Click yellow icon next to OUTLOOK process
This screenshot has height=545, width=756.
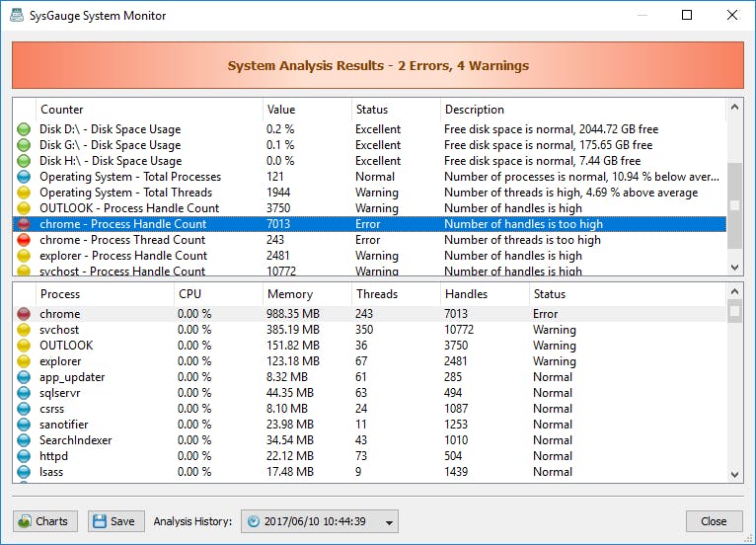click(x=24, y=346)
